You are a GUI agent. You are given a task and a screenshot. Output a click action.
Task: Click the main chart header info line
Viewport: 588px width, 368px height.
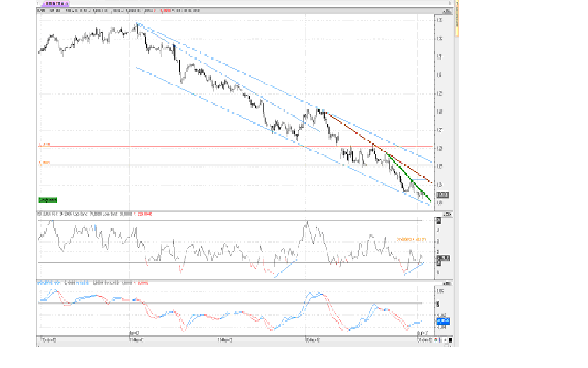[118, 11]
